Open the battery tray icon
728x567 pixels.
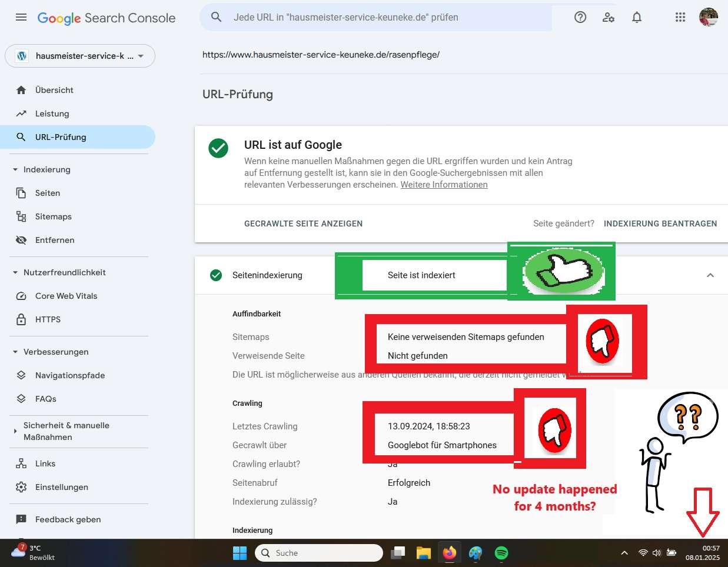(672, 553)
